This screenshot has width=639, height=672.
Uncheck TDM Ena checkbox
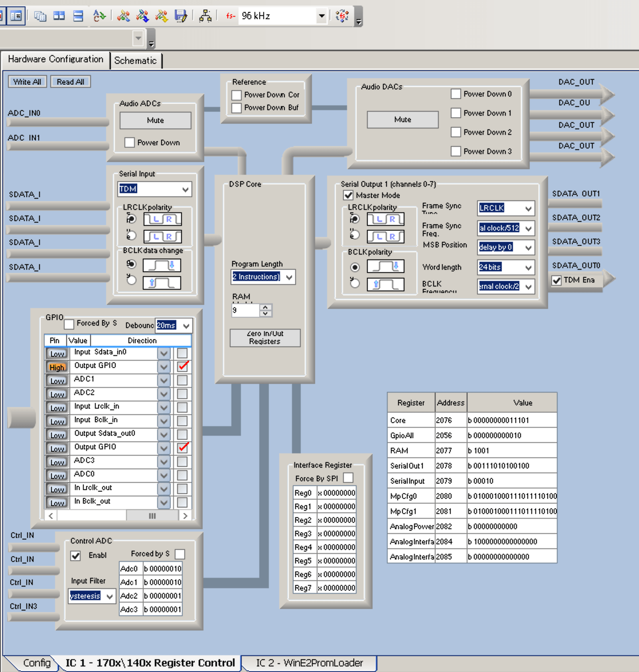point(557,280)
